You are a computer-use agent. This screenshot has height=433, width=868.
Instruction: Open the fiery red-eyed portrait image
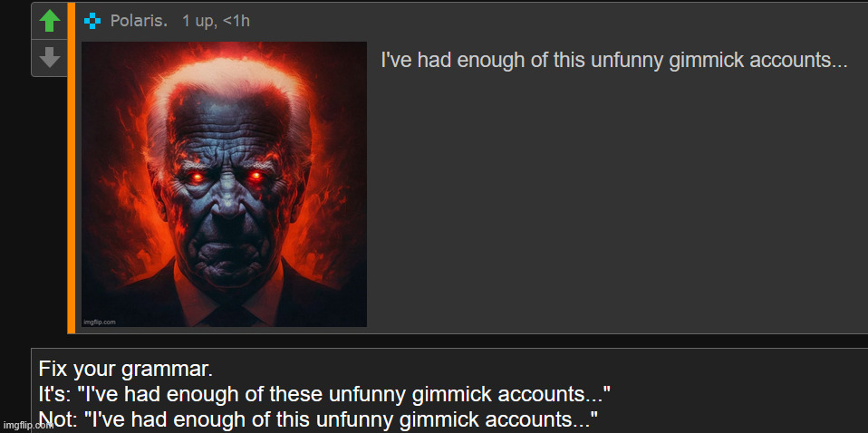[224, 185]
